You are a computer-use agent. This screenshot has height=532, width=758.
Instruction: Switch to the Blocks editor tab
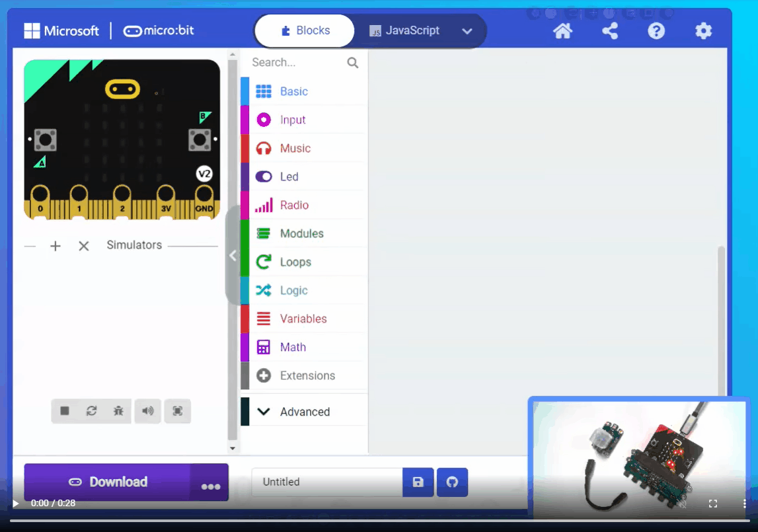tap(305, 30)
